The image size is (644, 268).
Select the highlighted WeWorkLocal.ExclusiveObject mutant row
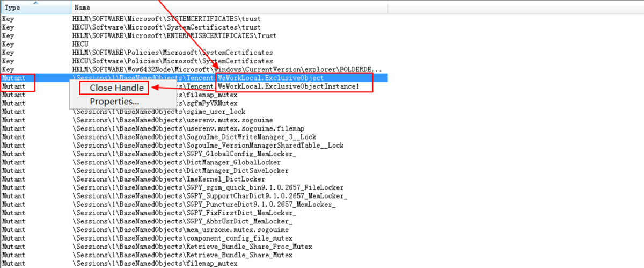point(193,78)
